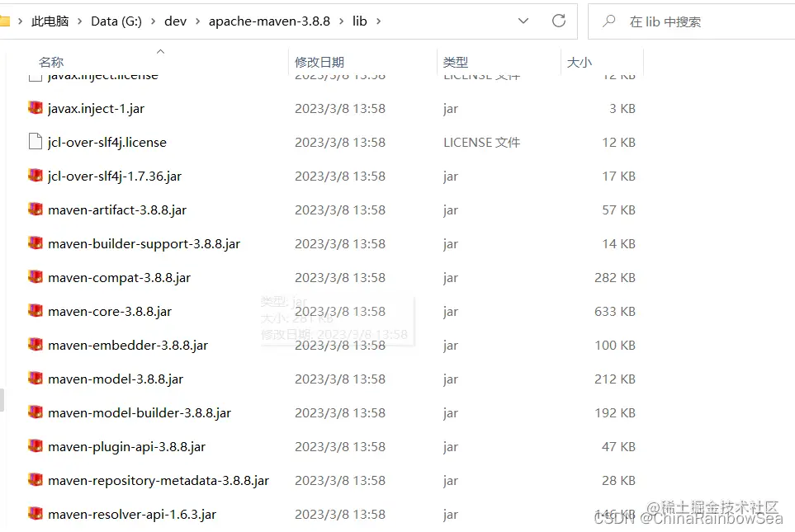
Task: Select file name maven-repository-metadata-3.8.8.jar
Action: [159, 481]
